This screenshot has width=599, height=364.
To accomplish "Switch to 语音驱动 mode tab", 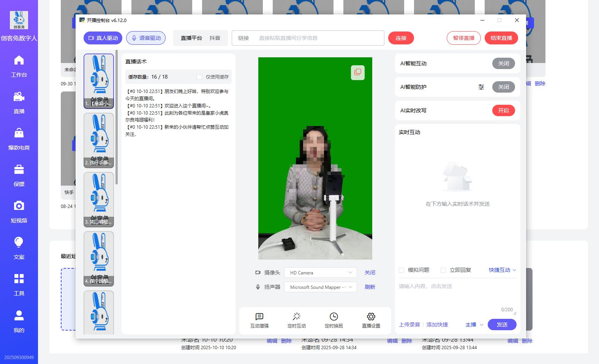I will point(146,38).
